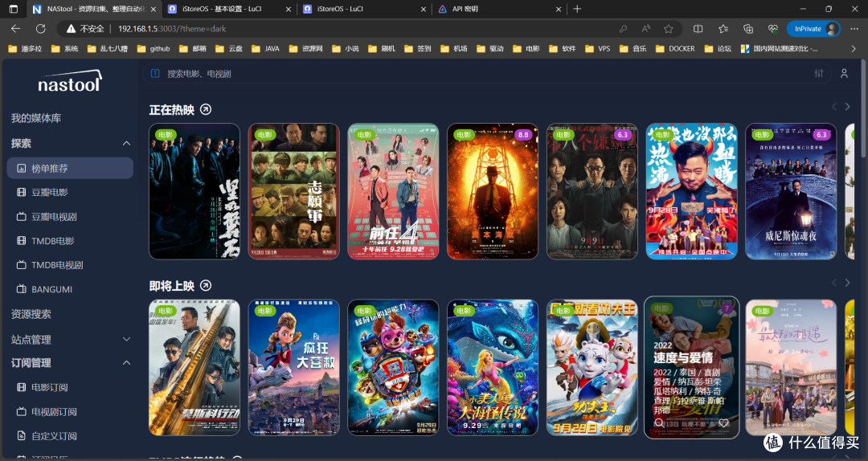Click the address bar URL
This screenshot has width=868, height=461.
click(172, 29)
